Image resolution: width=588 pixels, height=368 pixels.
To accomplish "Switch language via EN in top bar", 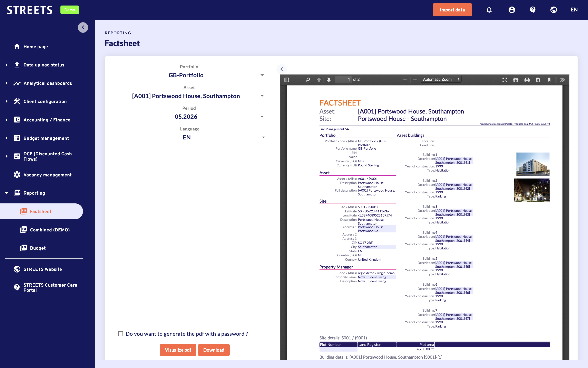I will pos(574,10).
